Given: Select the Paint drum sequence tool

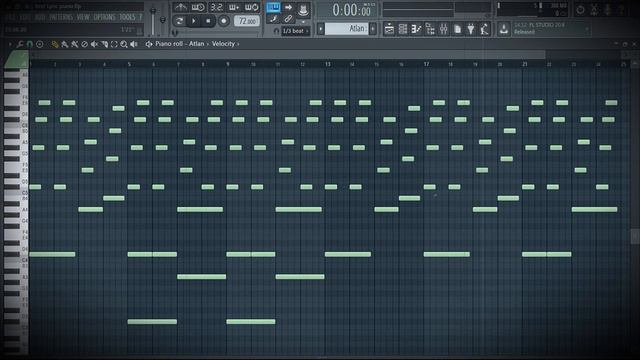Looking at the screenshot, I should [x=75, y=44].
